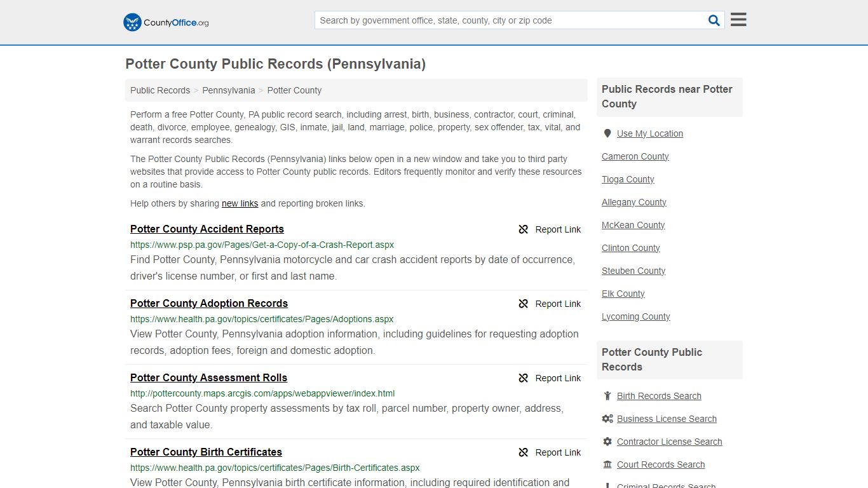Visit the psp.pa.gov crash report URL
Screen dimensions: 868x488
pyautogui.click(x=262, y=245)
